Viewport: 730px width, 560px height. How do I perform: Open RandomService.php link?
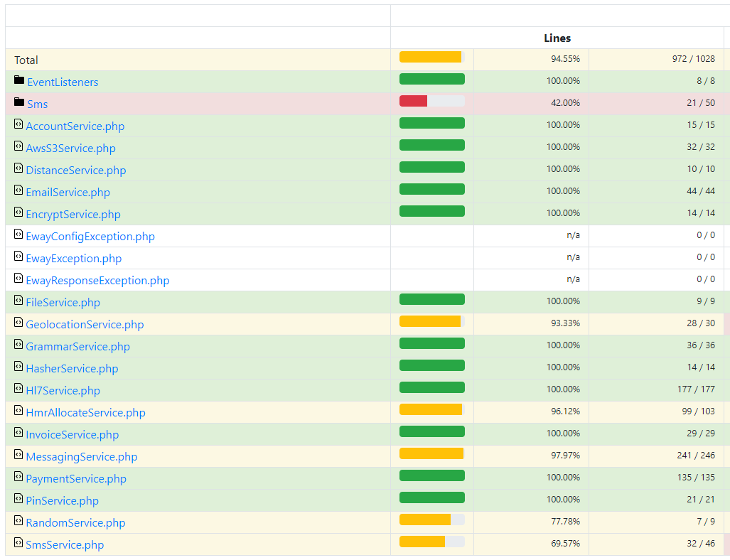coord(75,523)
